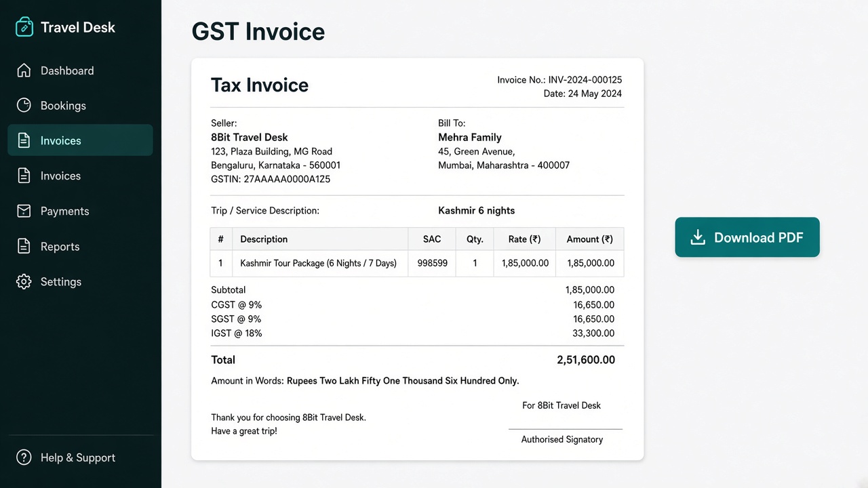The width and height of the screenshot is (868, 488).
Task: Click the "Kashmir Tour Package (6 Nights / 7 Days)" cell
Action: click(319, 263)
